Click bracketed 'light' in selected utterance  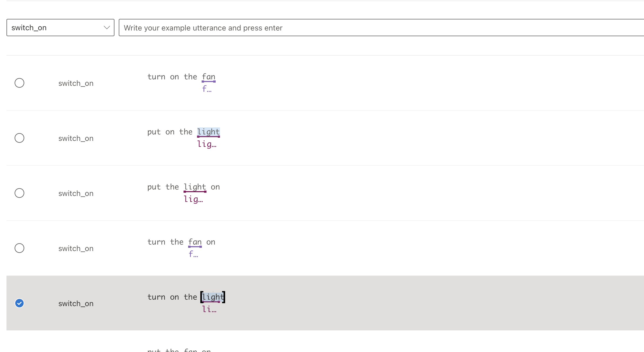coord(213,297)
